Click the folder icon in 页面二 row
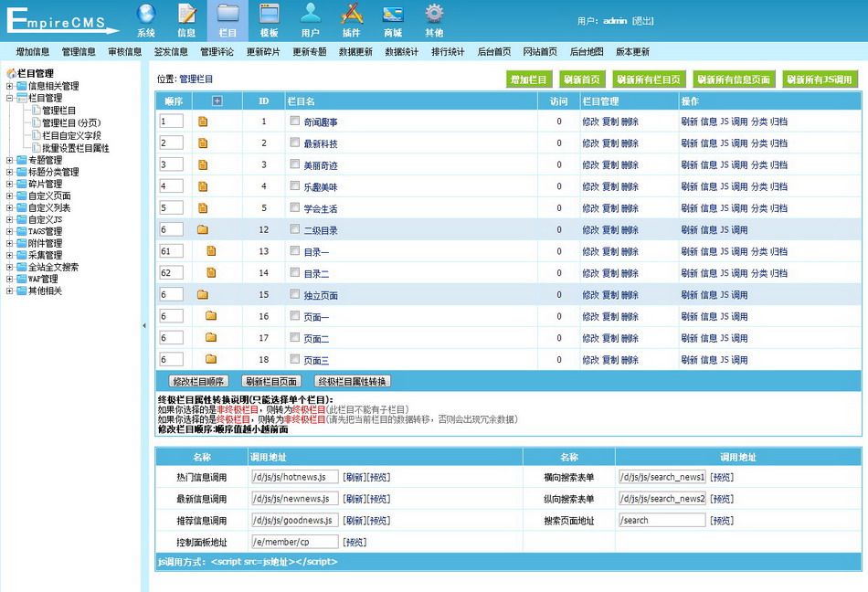 pyautogui.click(x=211, y=337)
